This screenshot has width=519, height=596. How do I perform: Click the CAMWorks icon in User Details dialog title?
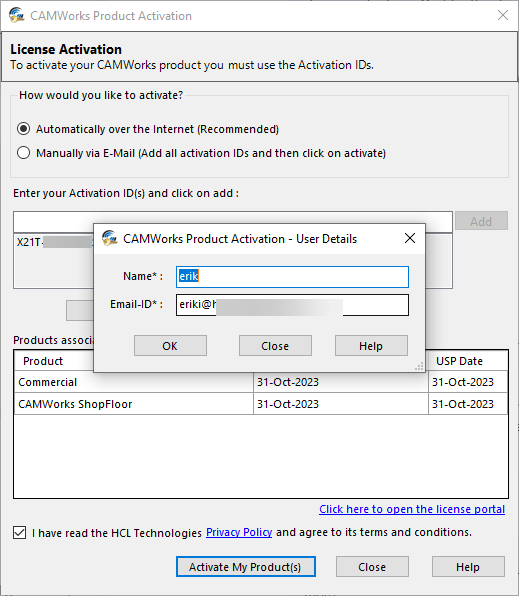click(110, 238)
